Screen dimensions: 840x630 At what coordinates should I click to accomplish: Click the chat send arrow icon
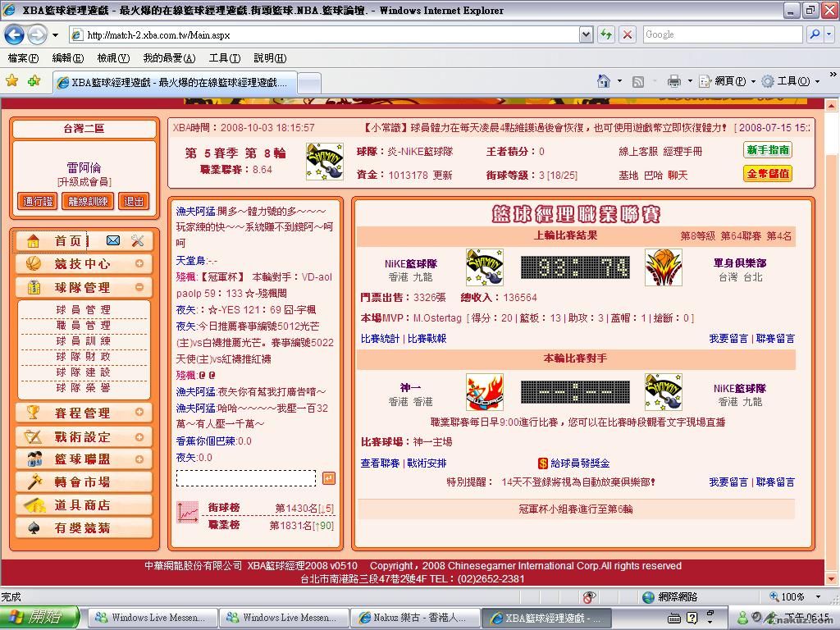pyautogui.click(x=329, y=478)
